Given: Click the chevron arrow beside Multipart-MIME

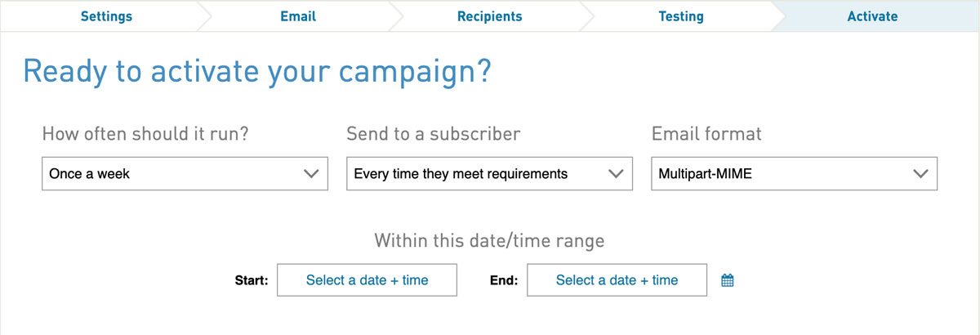Looking at the screenshot, I should tap(920, 173).
